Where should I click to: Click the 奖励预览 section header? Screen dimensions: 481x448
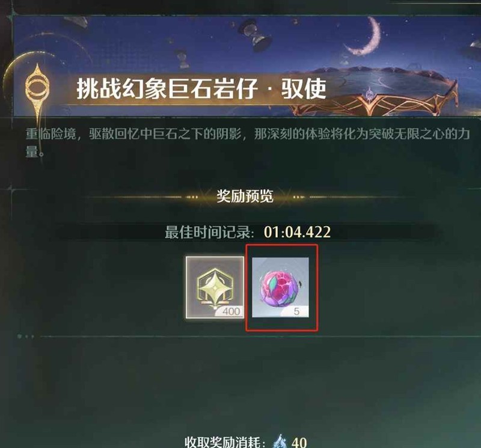point(245,196)
